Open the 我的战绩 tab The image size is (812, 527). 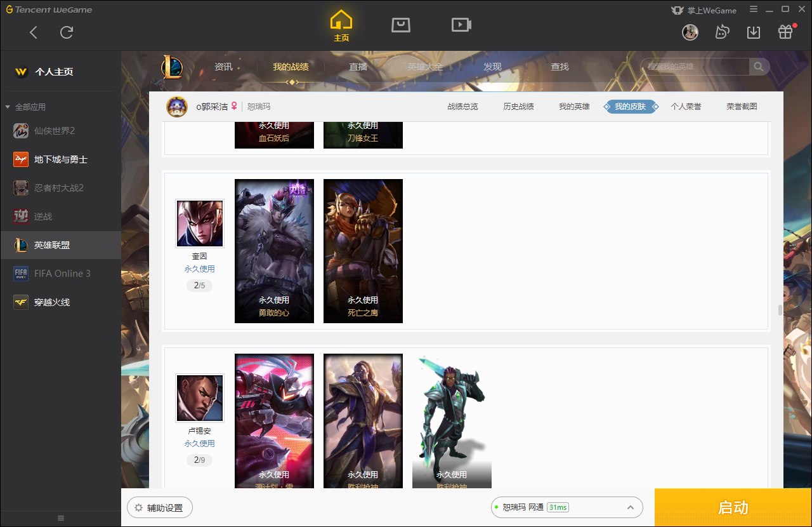coord(291,67)
